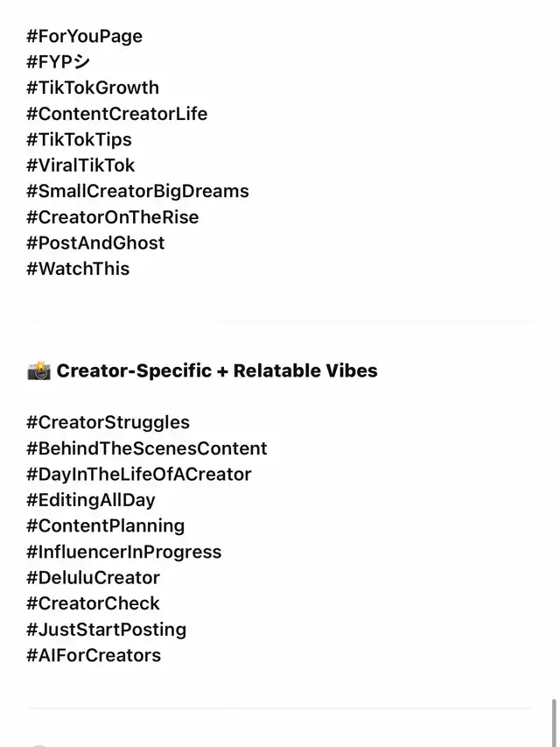Tap the #FYPシ hashtag
The width and height of the screenshot is (560, 747).
click(x=59, y=62)
